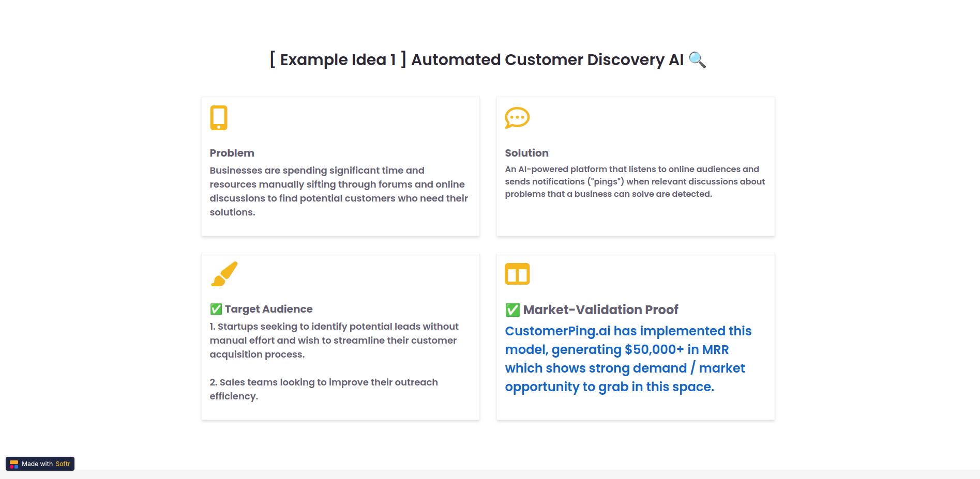Click the Market-Validation Proof heading text

pos(600,310)
